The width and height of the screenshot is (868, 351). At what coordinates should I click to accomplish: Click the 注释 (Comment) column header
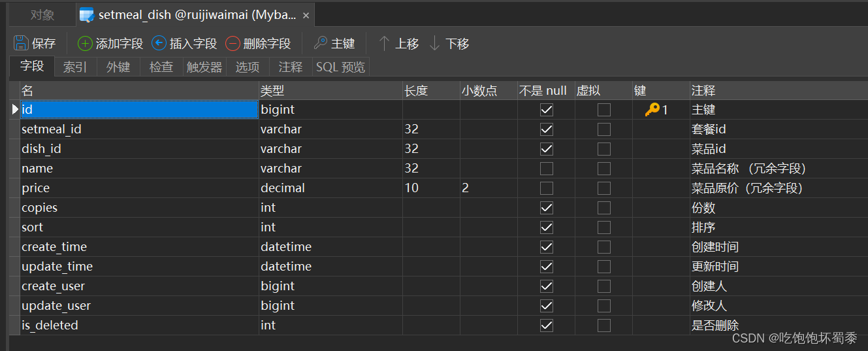[779, 91]
